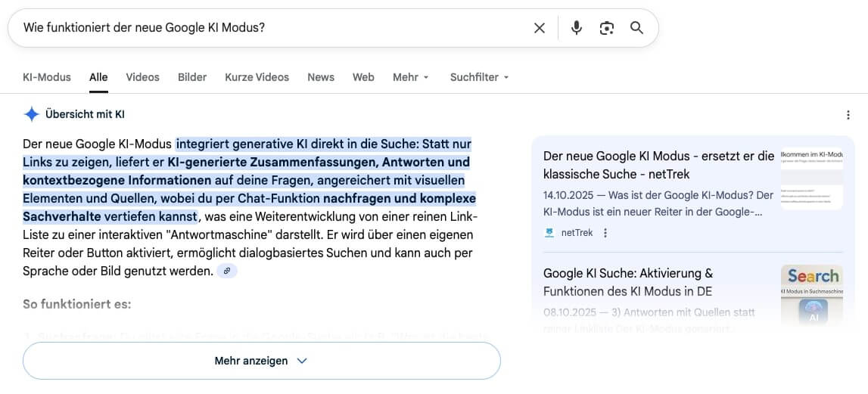The height and width of the screenshot is (394, 868).
Task: Open 'Google KI Suche: Aktivierung' article
Action: pos(628,282)
